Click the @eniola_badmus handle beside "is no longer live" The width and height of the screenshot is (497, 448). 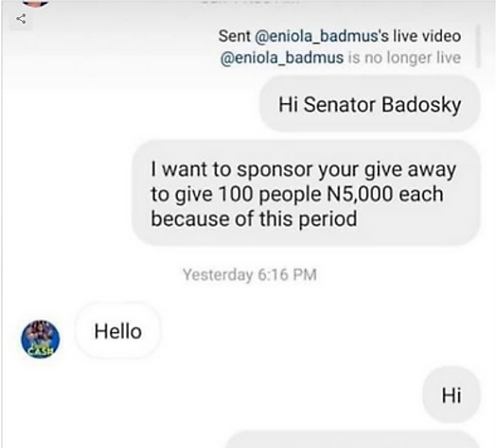coord(282,57)
